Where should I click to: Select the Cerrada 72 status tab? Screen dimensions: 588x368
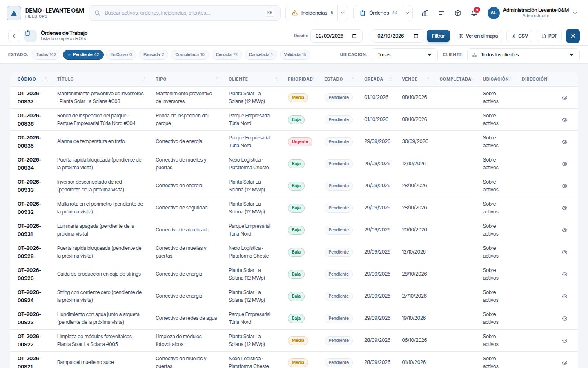[227, 55]
